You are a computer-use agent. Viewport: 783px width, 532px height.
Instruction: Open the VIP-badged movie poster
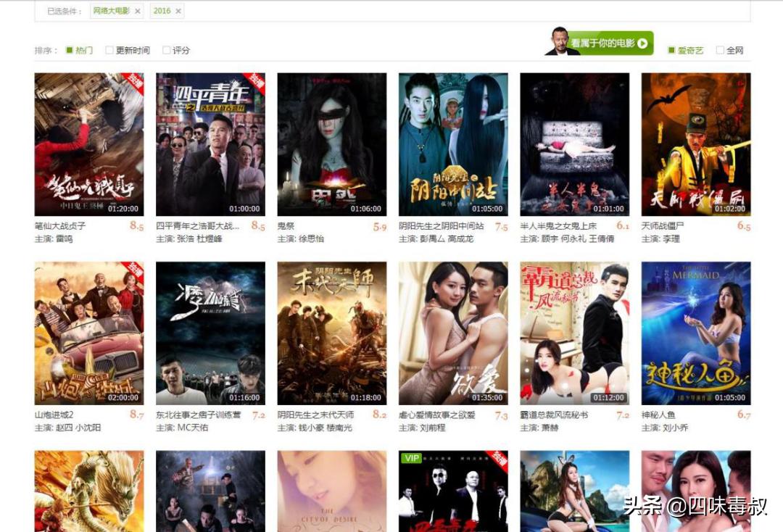tap(453, 491)
